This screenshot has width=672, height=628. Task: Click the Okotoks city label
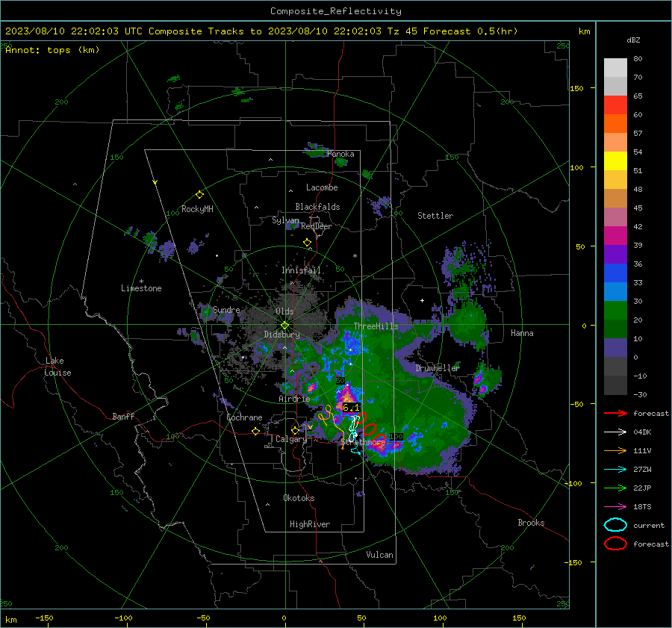pyautogui.click(x=299, y=498)
